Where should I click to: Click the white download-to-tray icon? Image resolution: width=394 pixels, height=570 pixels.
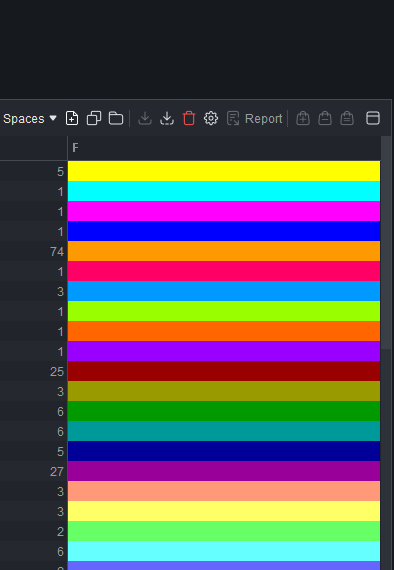point(167,119)
